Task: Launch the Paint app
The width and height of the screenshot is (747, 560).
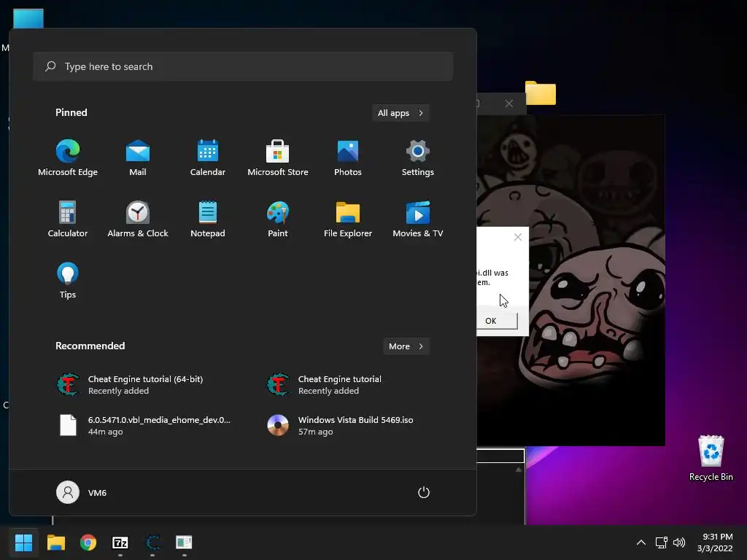Action: 278,219
